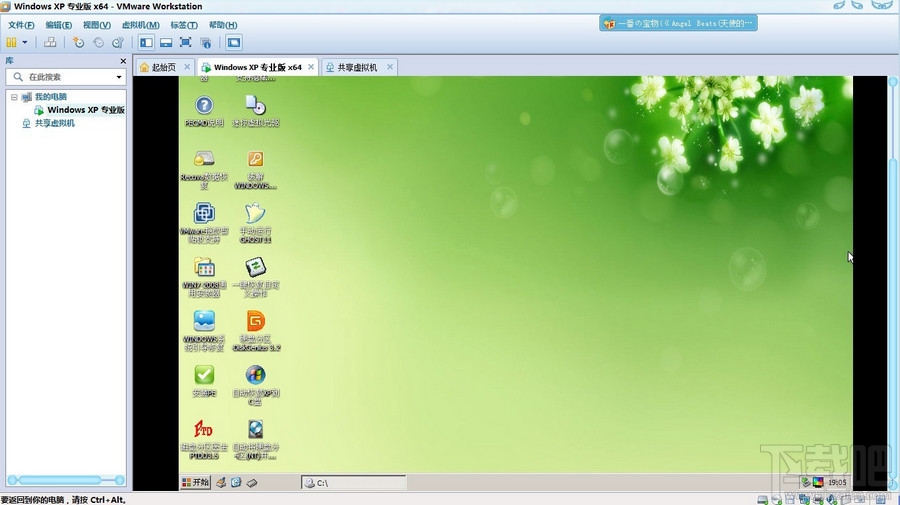Image resolution: width=900 pixels, height=505 pixels.
Task: Close the 起始页 tab
Action: (187, 67)
